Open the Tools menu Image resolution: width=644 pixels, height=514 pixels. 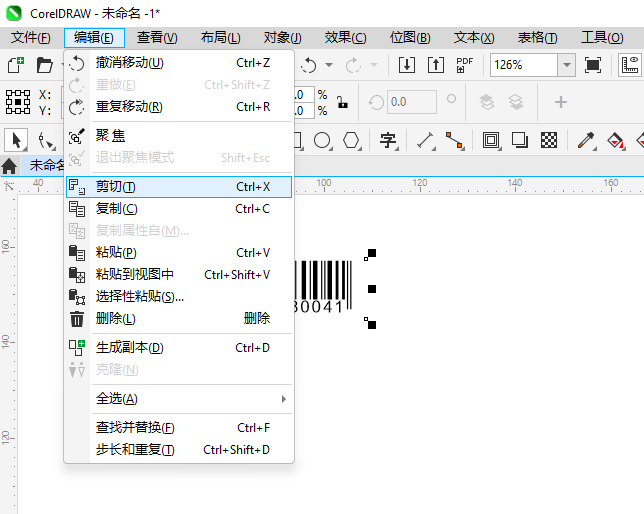(x=602, y=38)
